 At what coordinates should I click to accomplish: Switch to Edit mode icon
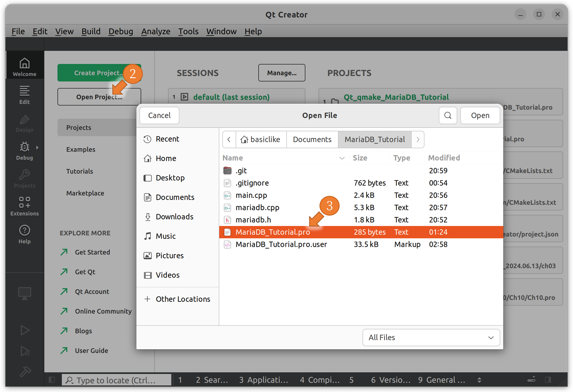(24, 94)
